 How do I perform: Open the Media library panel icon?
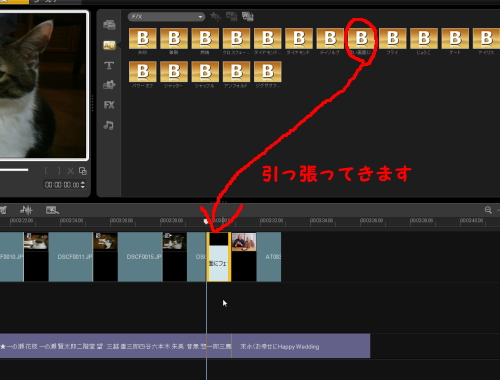coord(109,25)
